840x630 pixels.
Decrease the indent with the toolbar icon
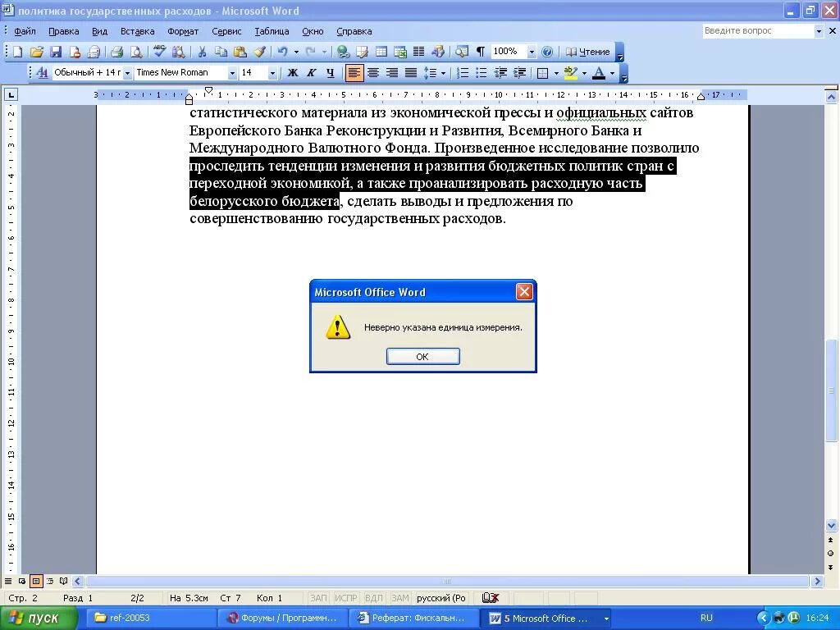[x=500, y=72]
